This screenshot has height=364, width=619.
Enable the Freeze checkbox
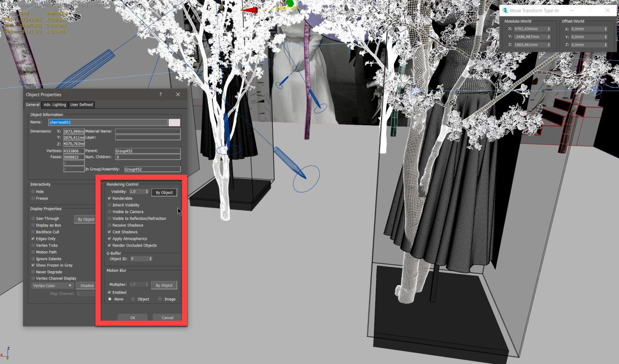[33, 198]
